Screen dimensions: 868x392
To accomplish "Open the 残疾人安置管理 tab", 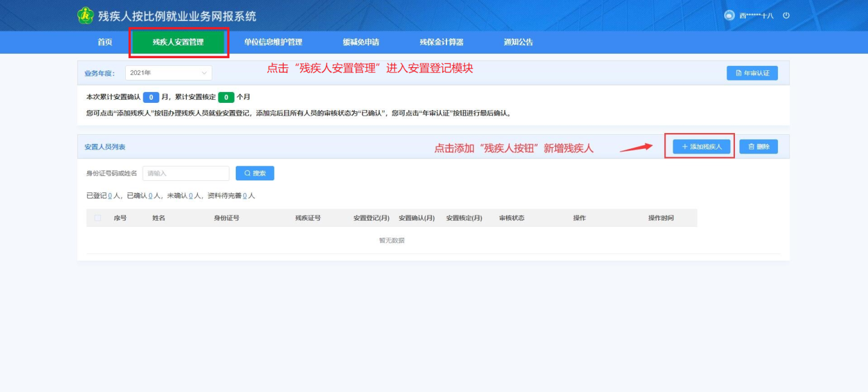I will point(178,42).
